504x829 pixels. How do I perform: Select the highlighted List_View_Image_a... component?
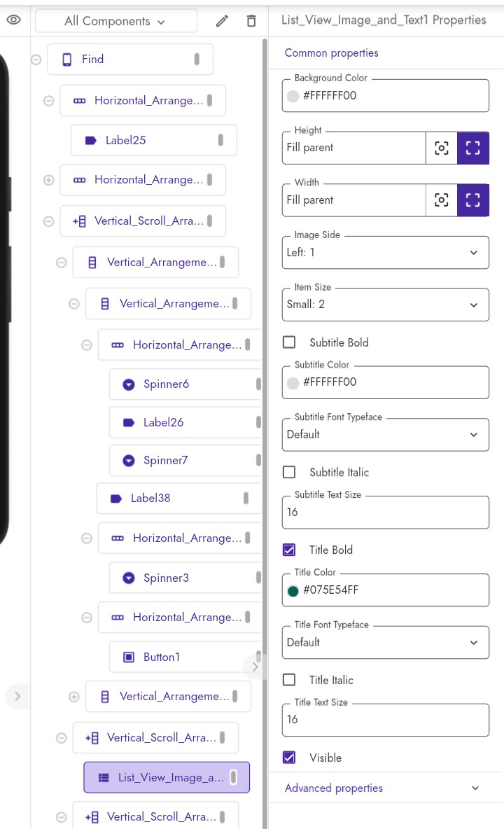pos(167,777)
